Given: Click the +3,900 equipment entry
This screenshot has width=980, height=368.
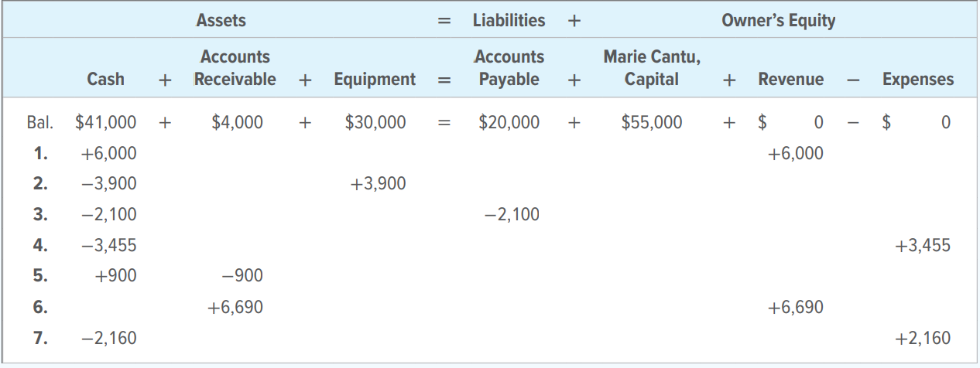Looking at the screenshot, I should [x=378, y=184].
